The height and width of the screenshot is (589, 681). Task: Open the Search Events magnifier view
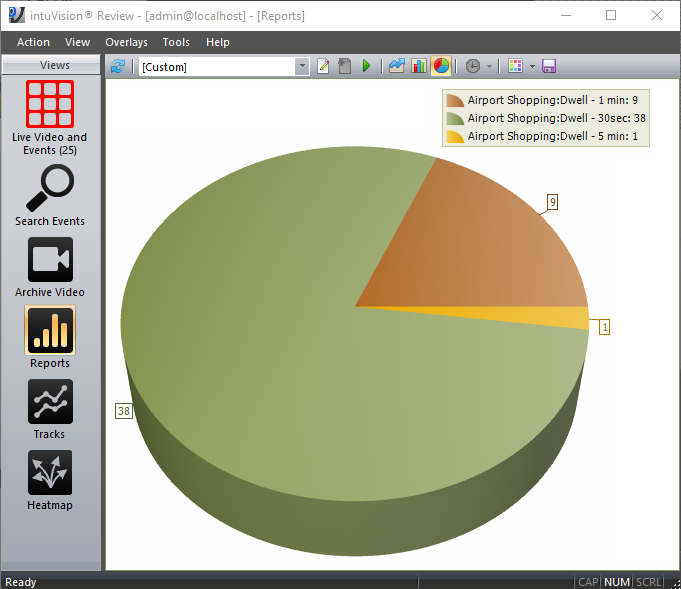point(50,195)
